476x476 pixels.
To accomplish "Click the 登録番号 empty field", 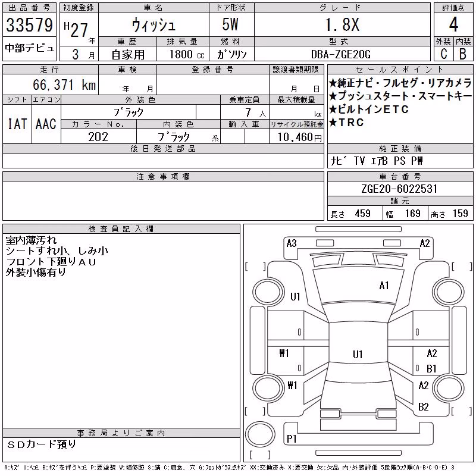I will point(213,84).
